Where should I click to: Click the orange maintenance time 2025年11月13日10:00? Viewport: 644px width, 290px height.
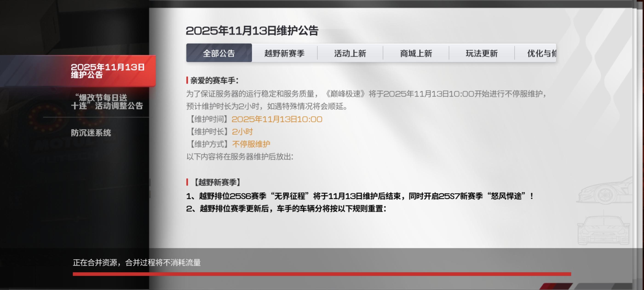[x=277, y=119]
